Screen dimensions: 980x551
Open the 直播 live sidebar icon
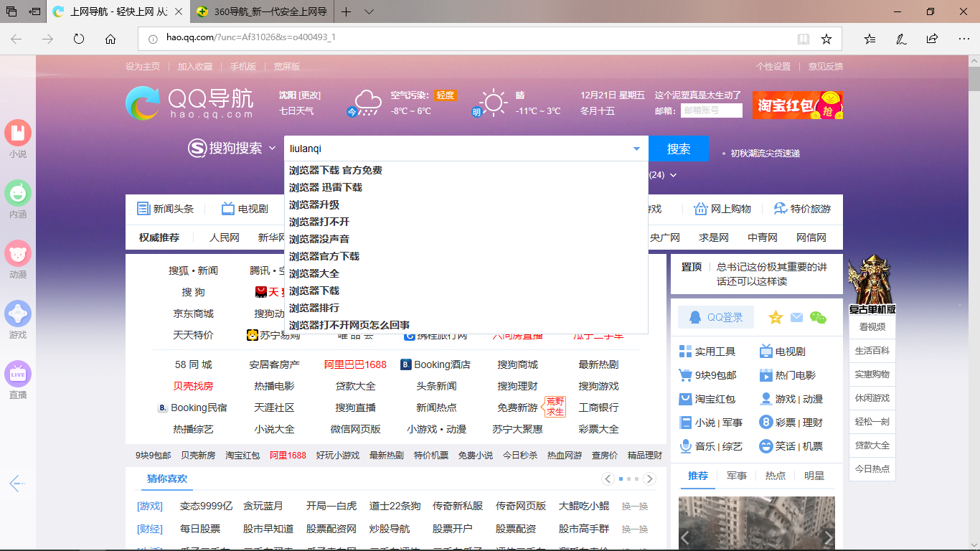(18, 374)
